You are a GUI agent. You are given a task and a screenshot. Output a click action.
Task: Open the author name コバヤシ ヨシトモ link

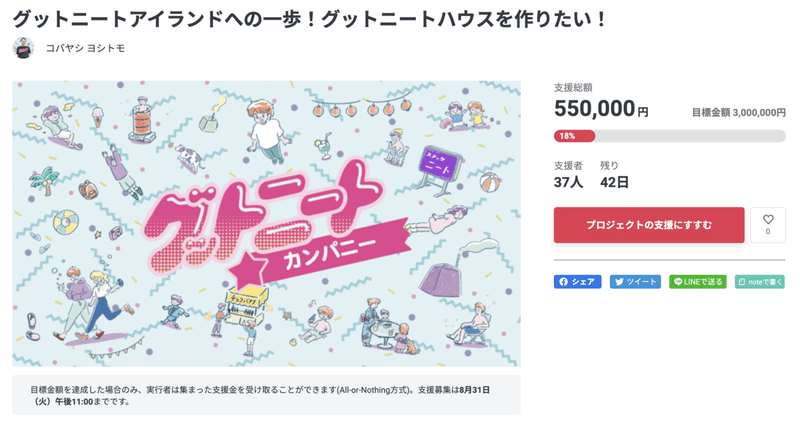point(85,48)
